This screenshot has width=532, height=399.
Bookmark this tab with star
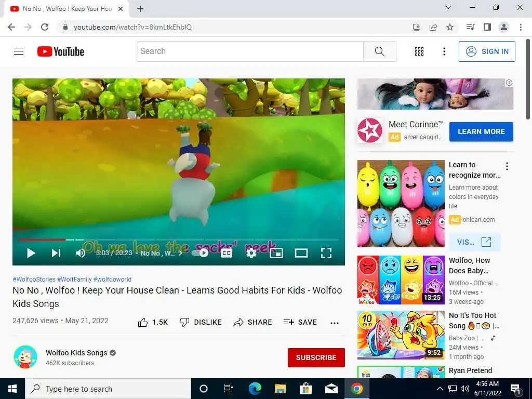450,27
